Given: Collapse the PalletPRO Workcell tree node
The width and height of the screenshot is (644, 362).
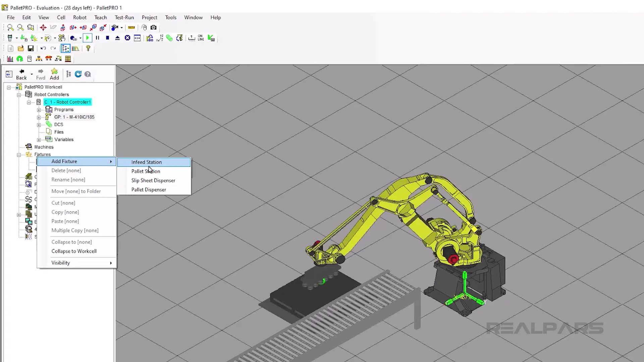Looking at the screenshot, I should coord(9,87).
